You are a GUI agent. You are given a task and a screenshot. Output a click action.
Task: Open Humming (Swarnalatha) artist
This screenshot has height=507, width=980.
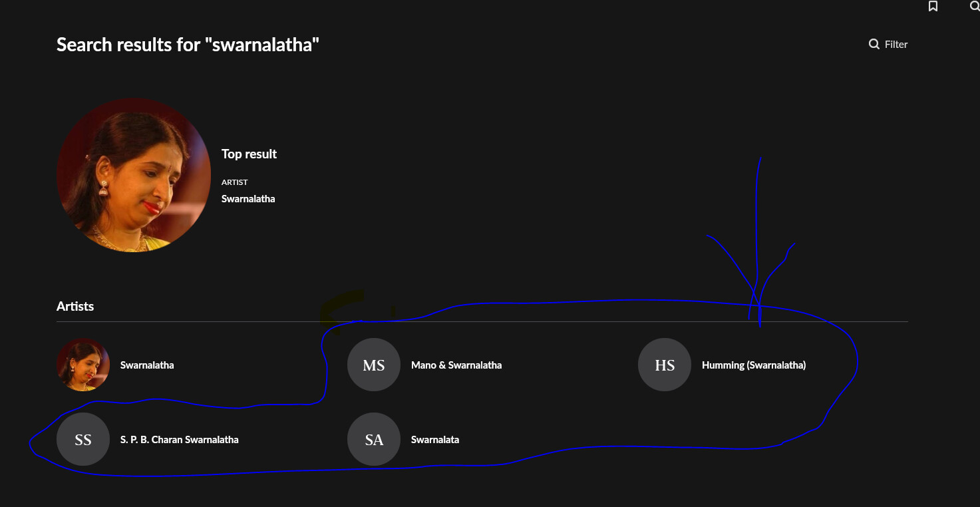754,365
